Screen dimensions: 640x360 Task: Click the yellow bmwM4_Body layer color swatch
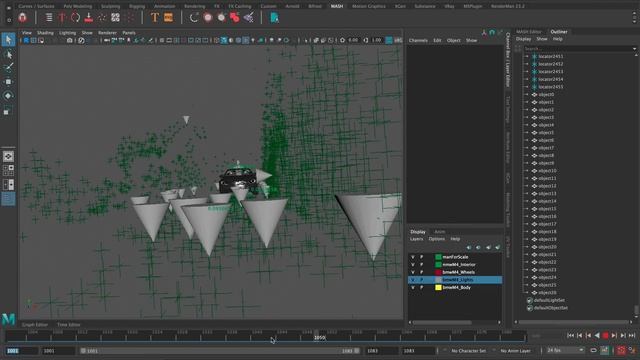pyautogui.click(x=438, y=287)
